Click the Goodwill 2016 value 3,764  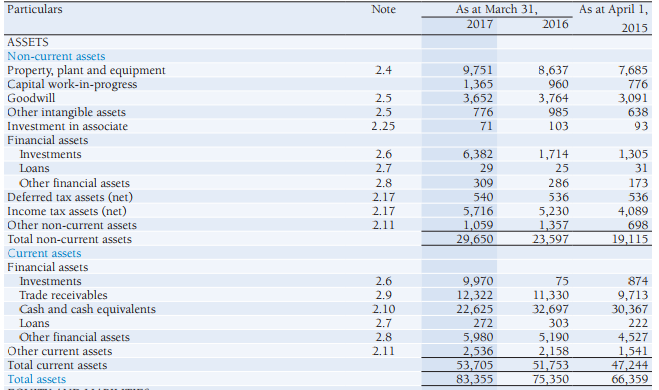554,98
